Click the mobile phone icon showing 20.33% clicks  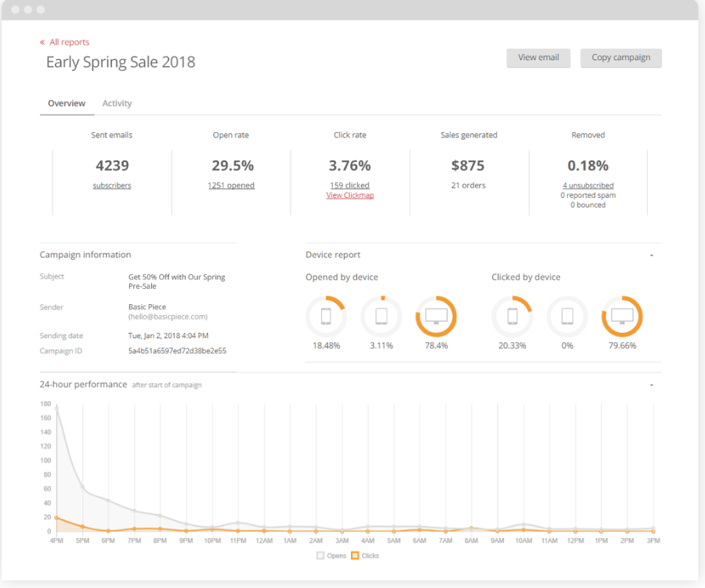coord(512,316)
